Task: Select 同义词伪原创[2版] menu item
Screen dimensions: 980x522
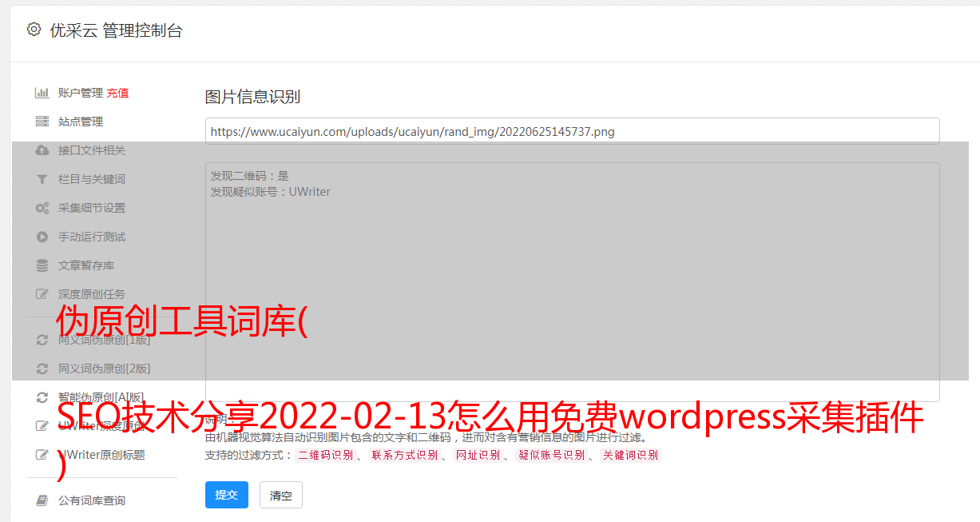Action: click(x=104, y=369)
